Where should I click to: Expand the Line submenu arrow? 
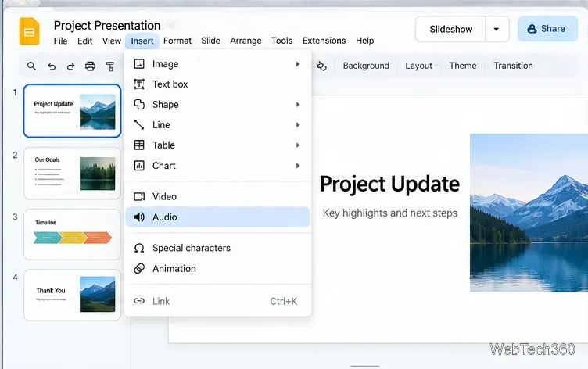coord(298,124)
